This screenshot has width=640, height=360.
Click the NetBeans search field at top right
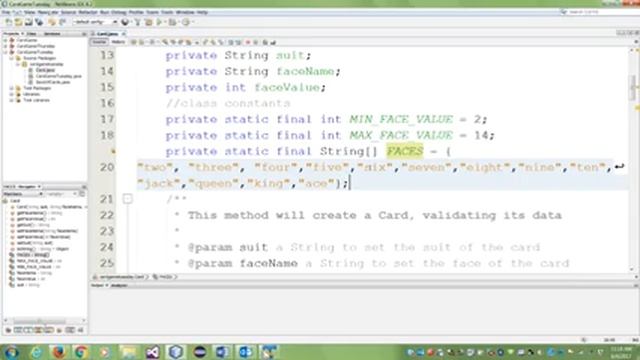(x=599, y=12)
